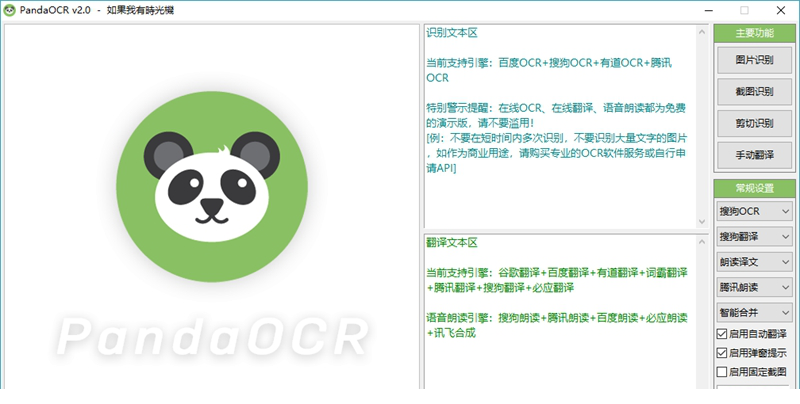The image size is (800, 404).
Task: Maximize the PandaOCR window
Action: (x=744, y=10)
